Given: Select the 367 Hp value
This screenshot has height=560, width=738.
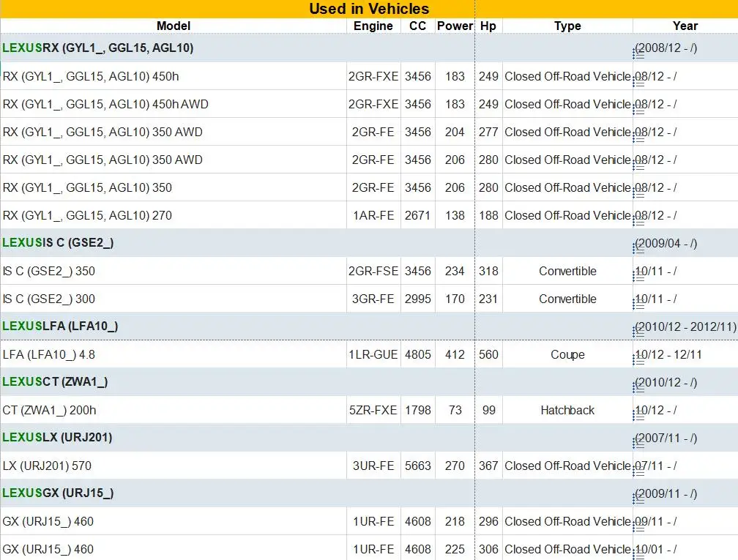Looking at the screenshot, I should (x=488, y=466).
